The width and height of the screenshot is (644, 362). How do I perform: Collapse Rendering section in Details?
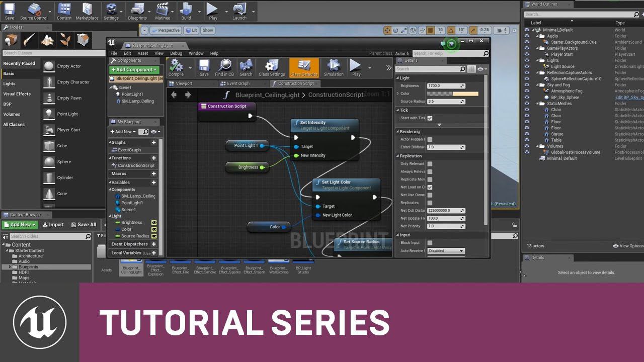(x=398, y=132)
